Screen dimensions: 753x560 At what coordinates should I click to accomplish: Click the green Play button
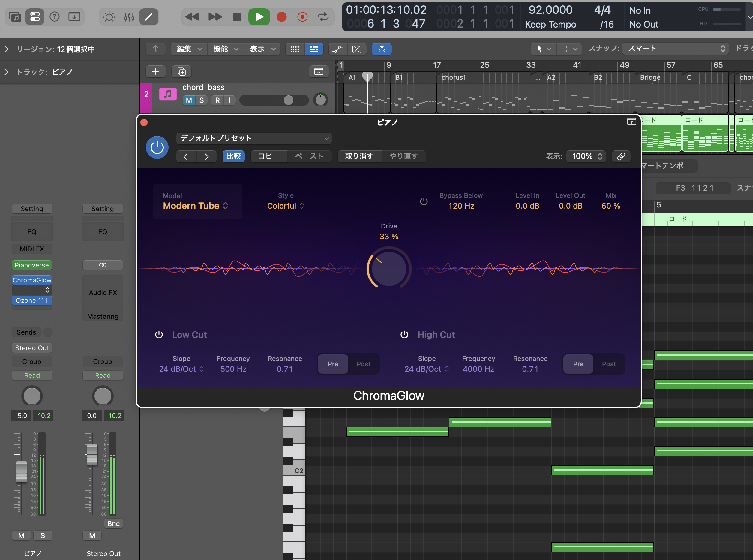pos(259,16)
